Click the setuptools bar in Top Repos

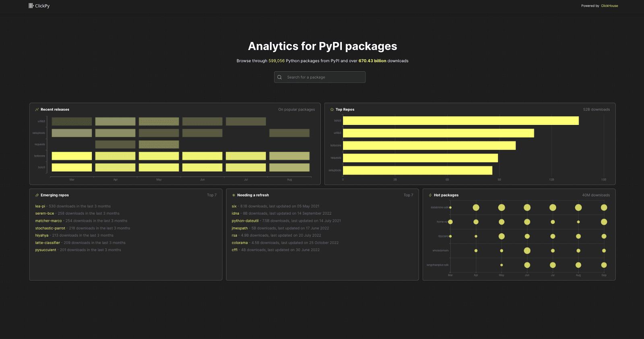[417, 171]
